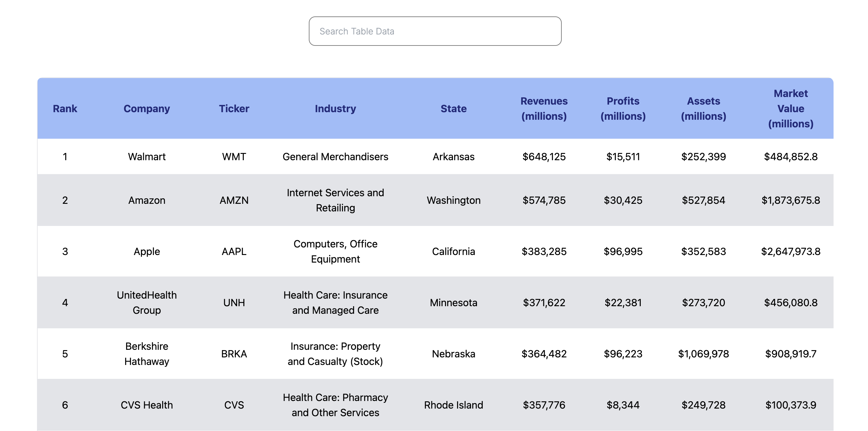
Task: Sort the table by the Rank column header
Action: pos(65,108)
